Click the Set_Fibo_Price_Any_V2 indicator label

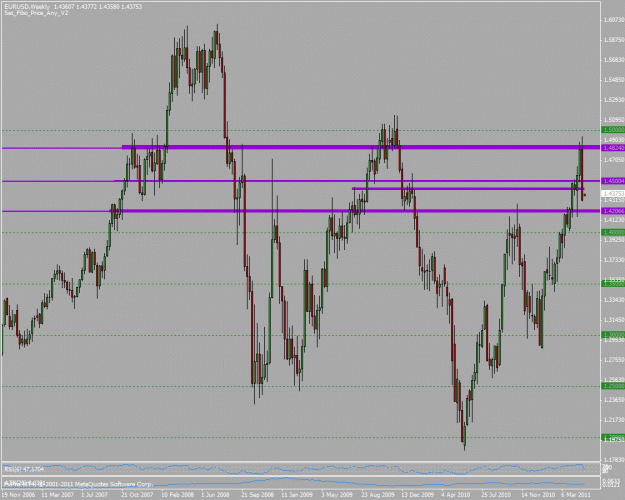point(36,13)
